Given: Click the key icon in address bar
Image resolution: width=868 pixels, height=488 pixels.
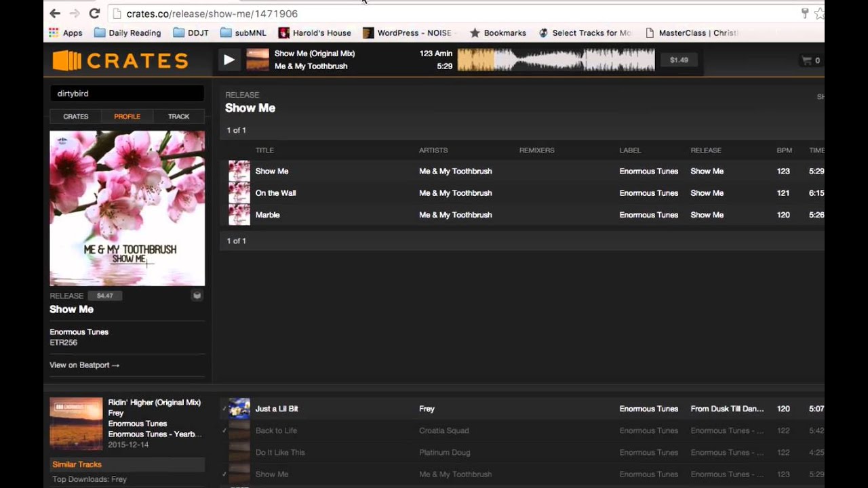Looking at the screenshot, I should (x=805, y=14).
